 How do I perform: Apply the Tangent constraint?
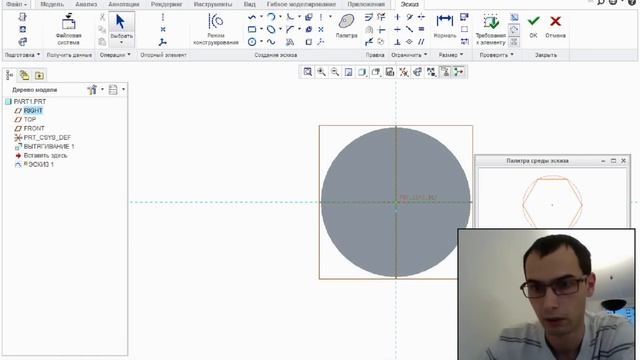[x=409, y=17]
